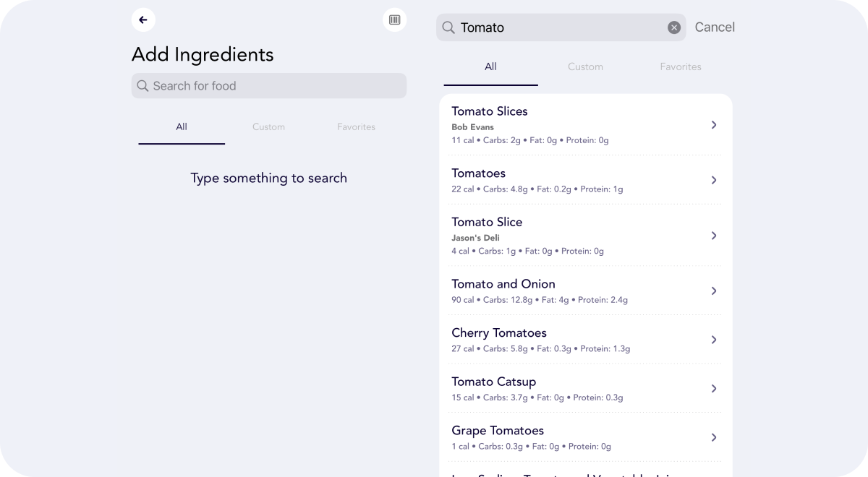Open the Custom tab in search results
Viewport: 868px width, 477px height.
point(585,67)
